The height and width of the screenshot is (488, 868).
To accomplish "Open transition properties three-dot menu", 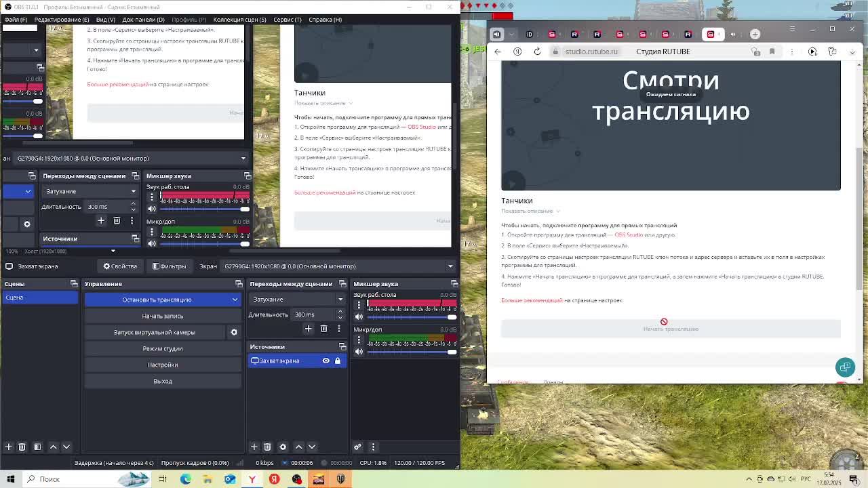I will [x=339, y=329].
